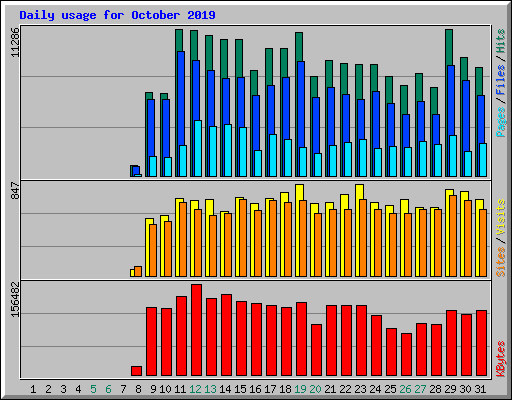
Task: Click the red 'KBytes' legend label
Action: coord(501,359)
